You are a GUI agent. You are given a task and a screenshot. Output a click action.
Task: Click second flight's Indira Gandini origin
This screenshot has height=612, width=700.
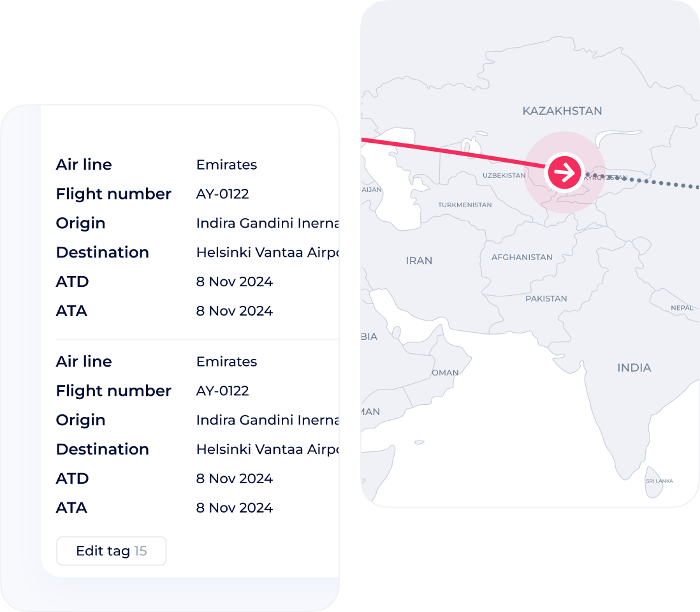(267, 420)
